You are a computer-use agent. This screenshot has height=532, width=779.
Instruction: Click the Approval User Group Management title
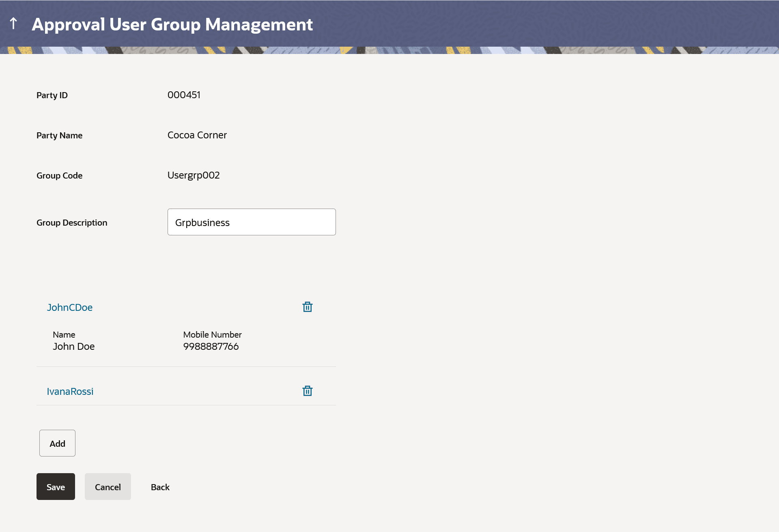point(172,24)
